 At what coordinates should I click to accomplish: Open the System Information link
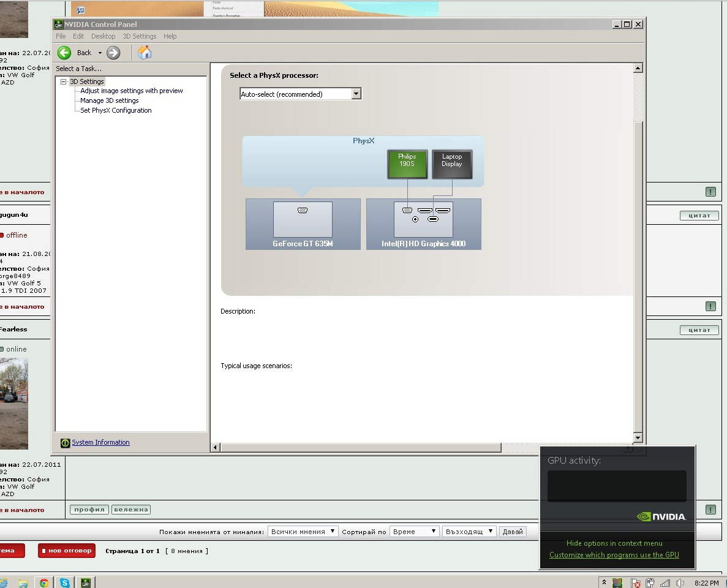(100, 442)
